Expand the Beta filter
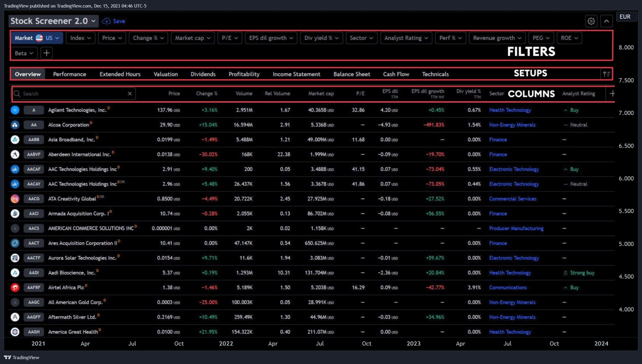The width and height of the screenshot is (642, 364). (24, 53)
